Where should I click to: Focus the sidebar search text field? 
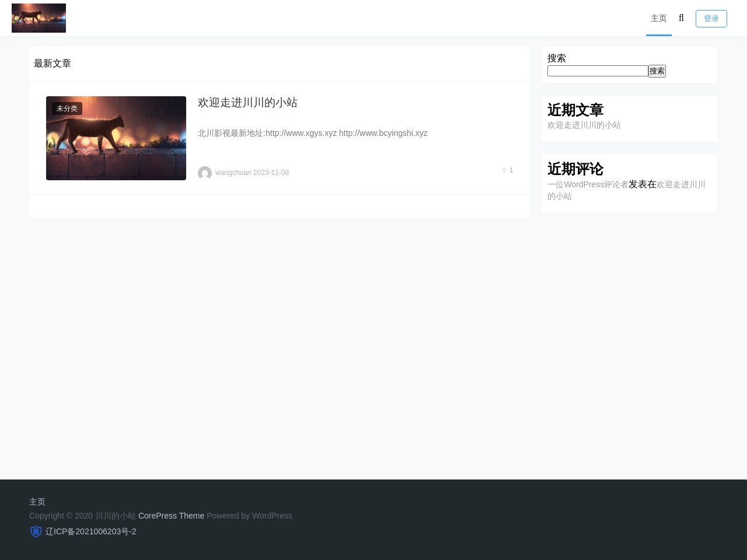point(598,71)
